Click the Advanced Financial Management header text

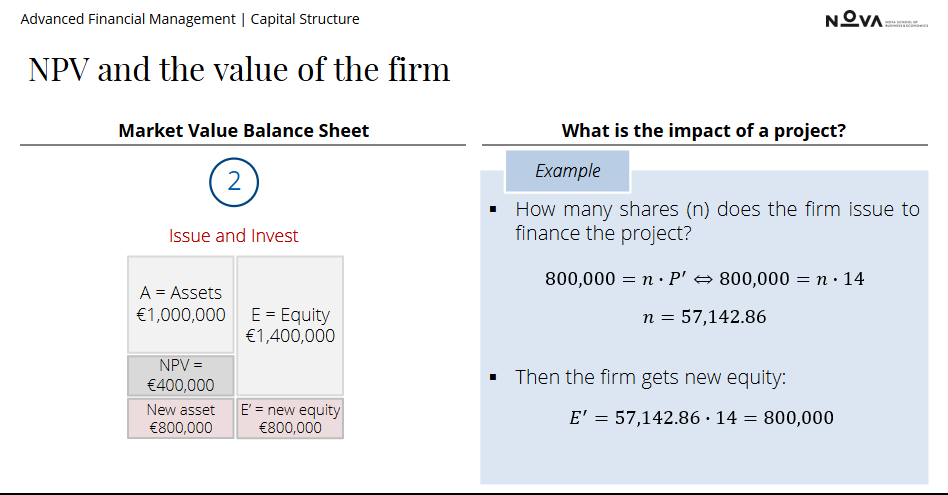coord(128,19)
